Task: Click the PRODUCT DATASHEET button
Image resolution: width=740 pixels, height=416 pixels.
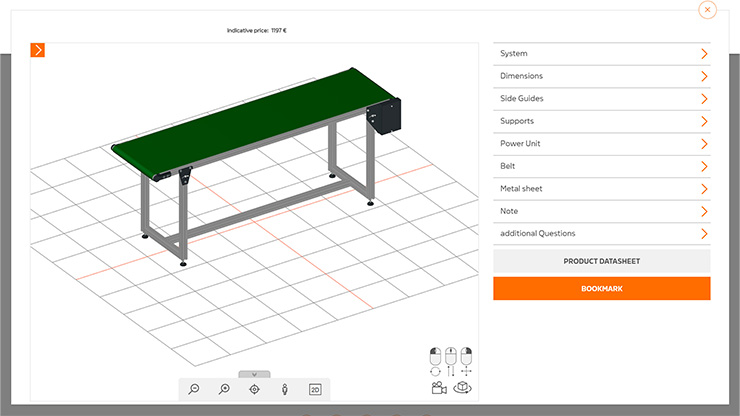Action: point(602,261)
